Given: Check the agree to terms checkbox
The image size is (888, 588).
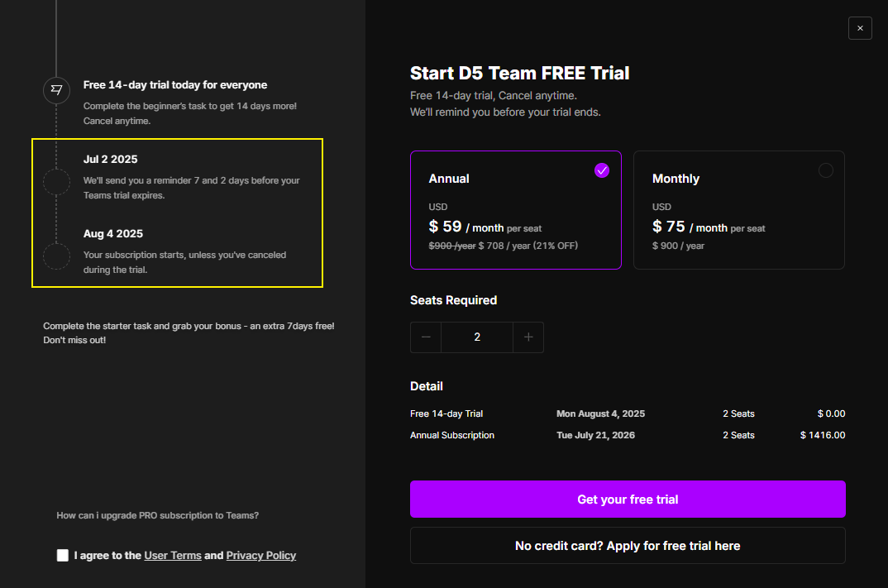Looking at the screenshot, I should pos(63,555).
